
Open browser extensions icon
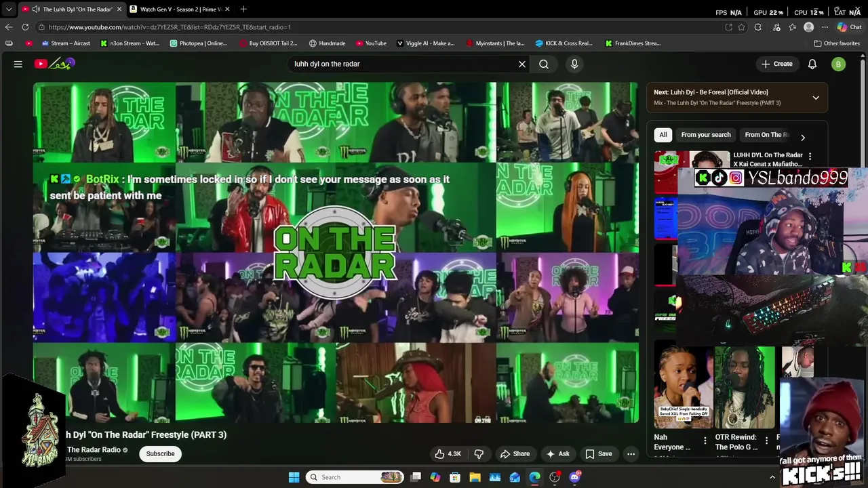pyautogui.click(x=758, y=27)
